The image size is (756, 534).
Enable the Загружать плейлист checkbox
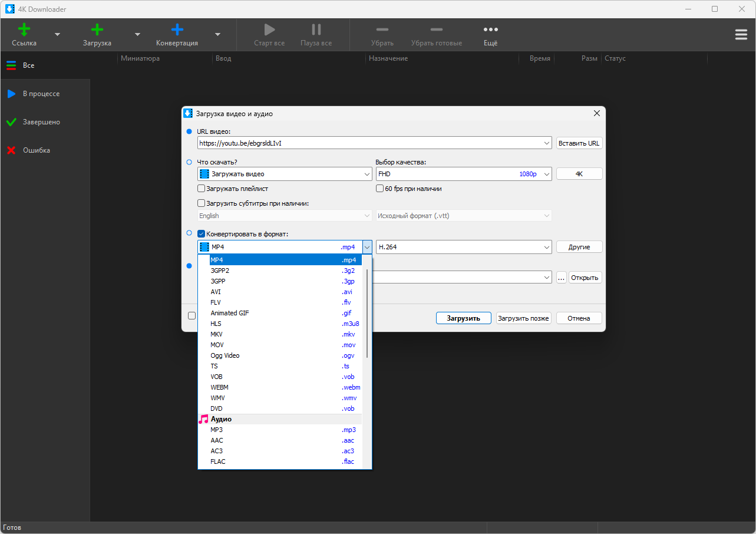[x=202, y=189]
